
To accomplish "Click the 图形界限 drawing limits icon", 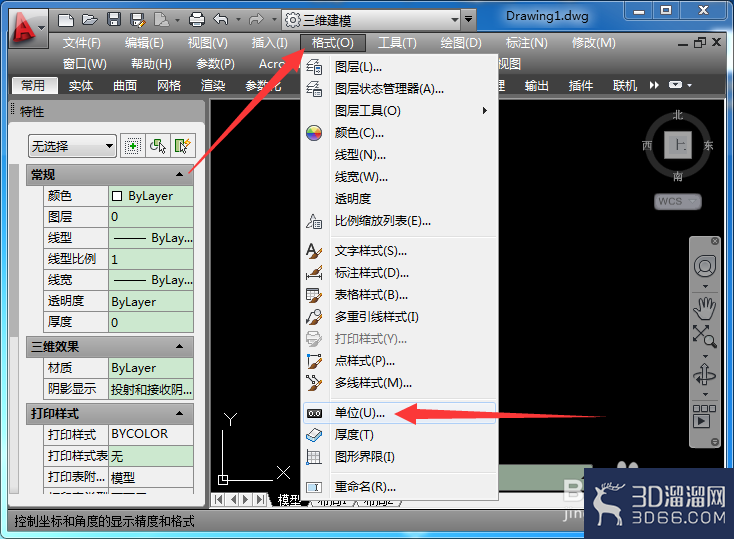I will (314, 457).
